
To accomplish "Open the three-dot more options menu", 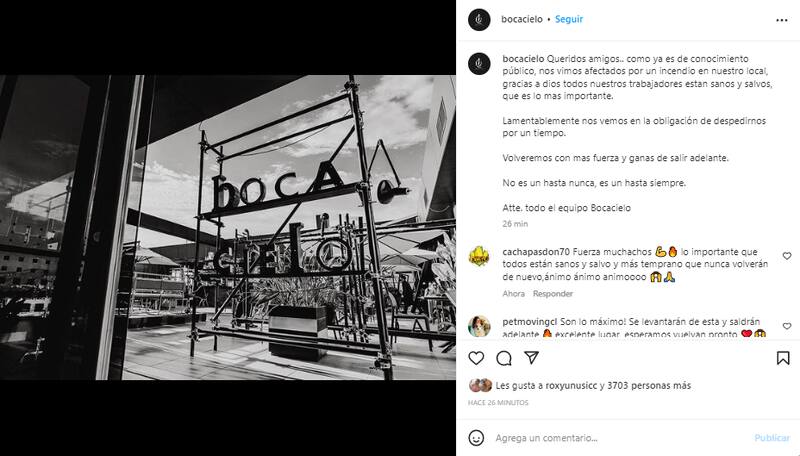I will point(782,20).
